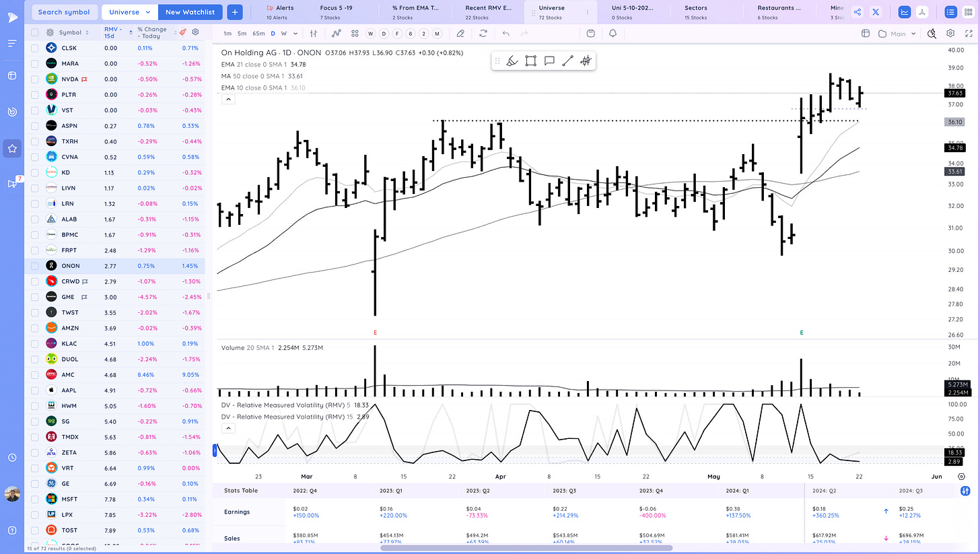Image resolution: width=980 pixels, height=554 pixels.
Task: Tick the checkbox for PLTR
Action: [x=34, y=95]
